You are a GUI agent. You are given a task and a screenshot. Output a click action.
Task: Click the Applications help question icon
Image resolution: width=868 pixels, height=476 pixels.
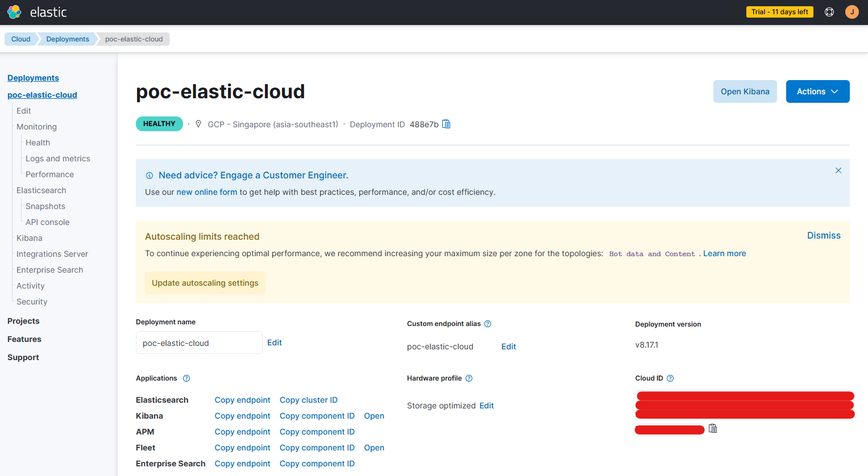click(x=186, y=378)
